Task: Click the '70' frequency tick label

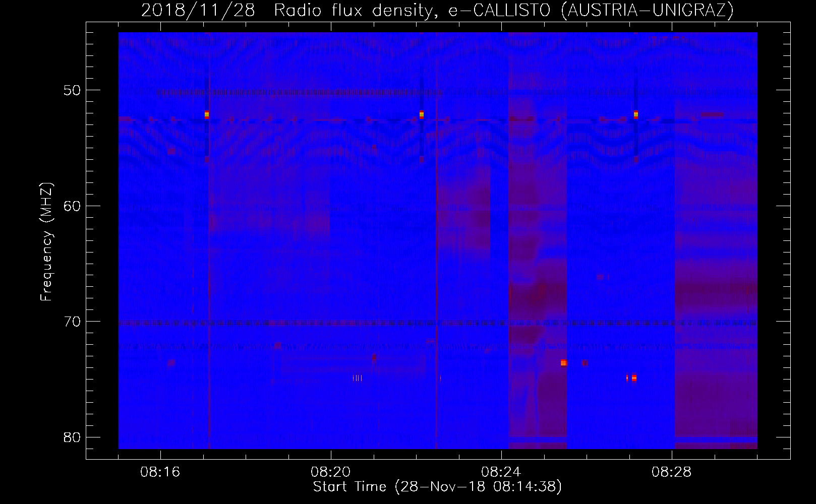Action: [72, 321]
